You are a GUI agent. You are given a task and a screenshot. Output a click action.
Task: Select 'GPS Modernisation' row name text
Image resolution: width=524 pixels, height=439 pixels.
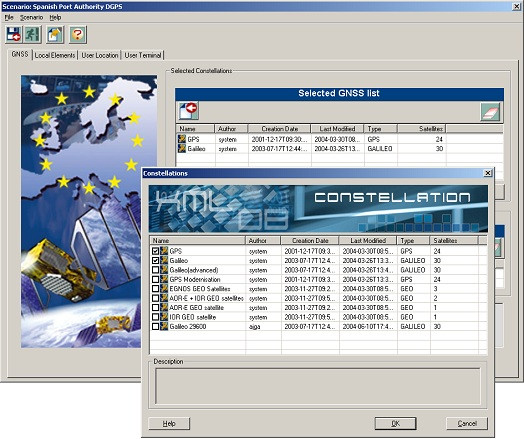(x=195, y=279)
